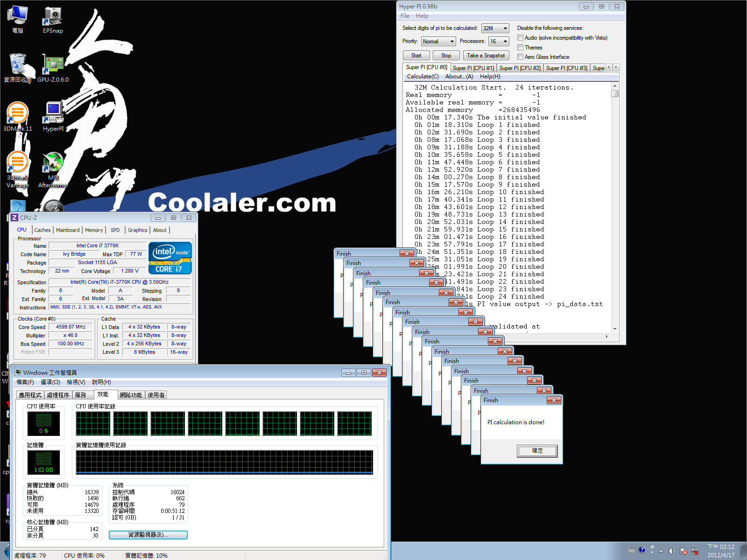Viewport: 747px width, 560px height.
Task: Click the language bar restore icon in taskbar
Action: [652, 547]
